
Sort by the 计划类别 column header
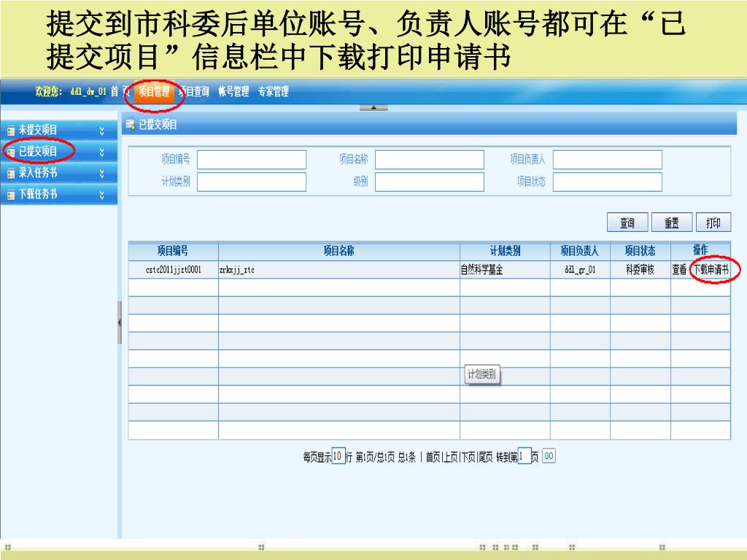(505, 251)
